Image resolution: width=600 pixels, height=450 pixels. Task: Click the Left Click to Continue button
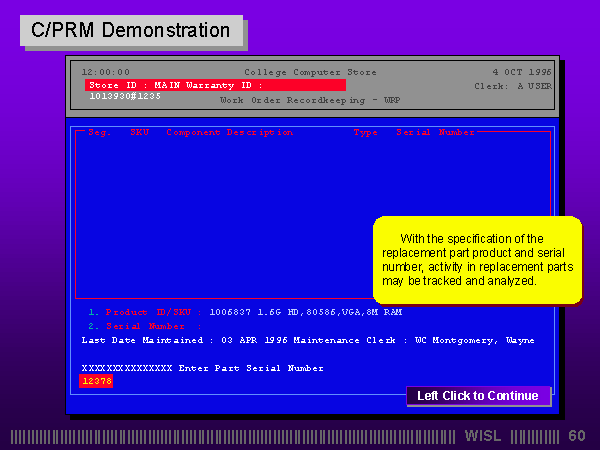[x=478, y=396]
